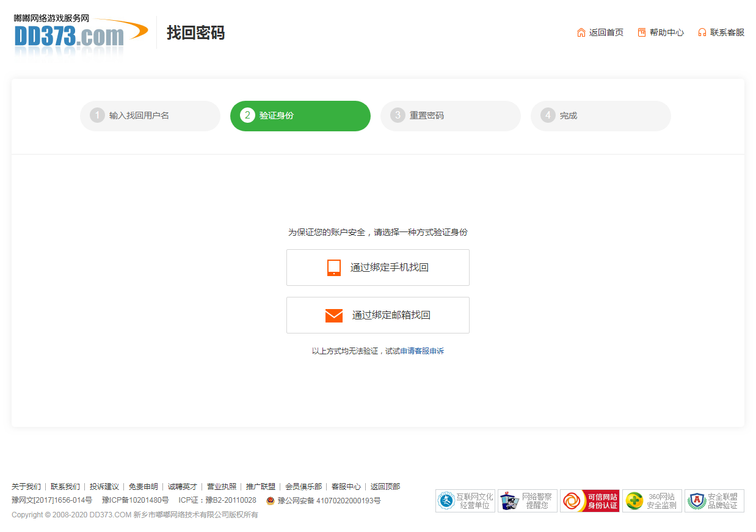Click step number 1 circle

97,115
